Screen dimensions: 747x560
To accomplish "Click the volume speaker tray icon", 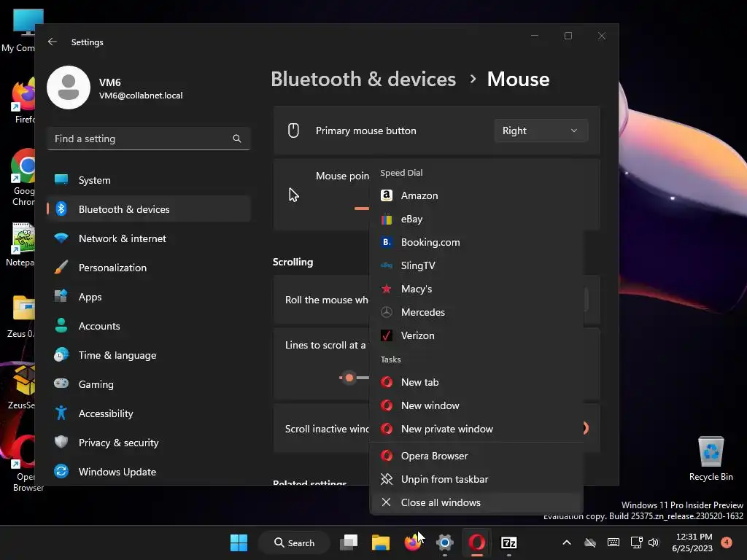I will point(654,542).
